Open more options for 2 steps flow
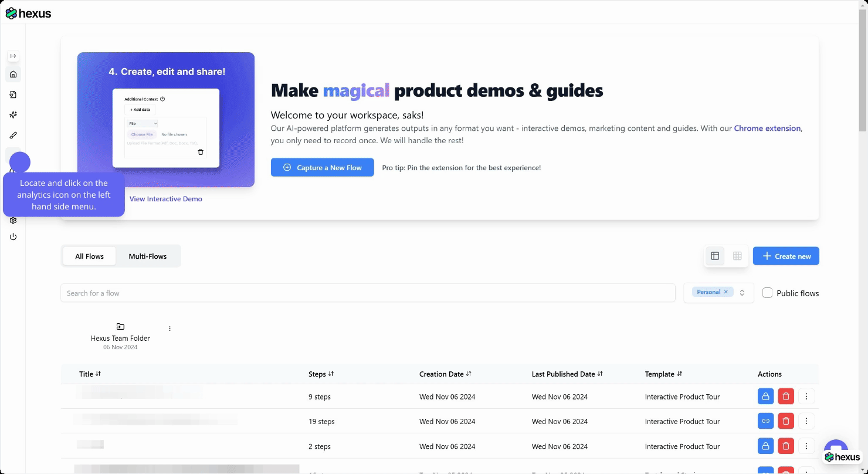Viewport: 868px width, 474px height. click(x=806, y=446)
